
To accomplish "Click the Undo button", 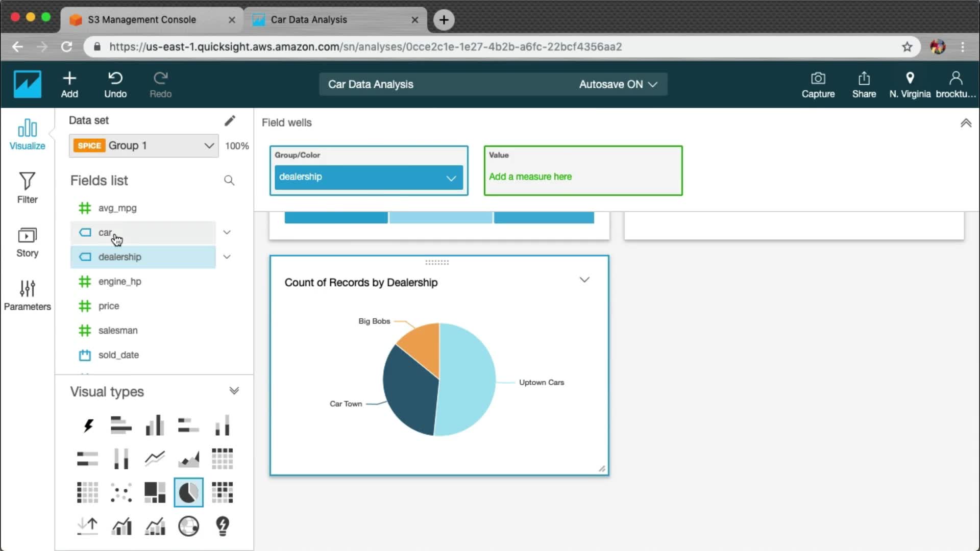I will (x=115, y=85).
